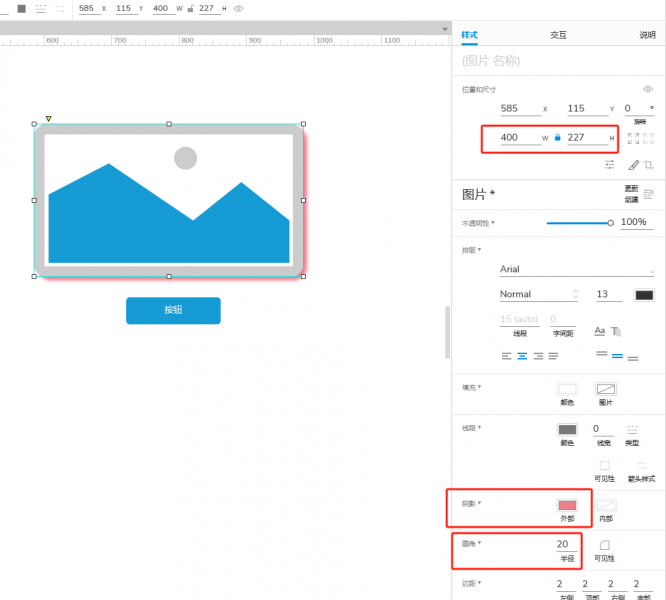Toggle the aspect ratio lock between W and H
This screenshot has height=600, width=666.
557,138
